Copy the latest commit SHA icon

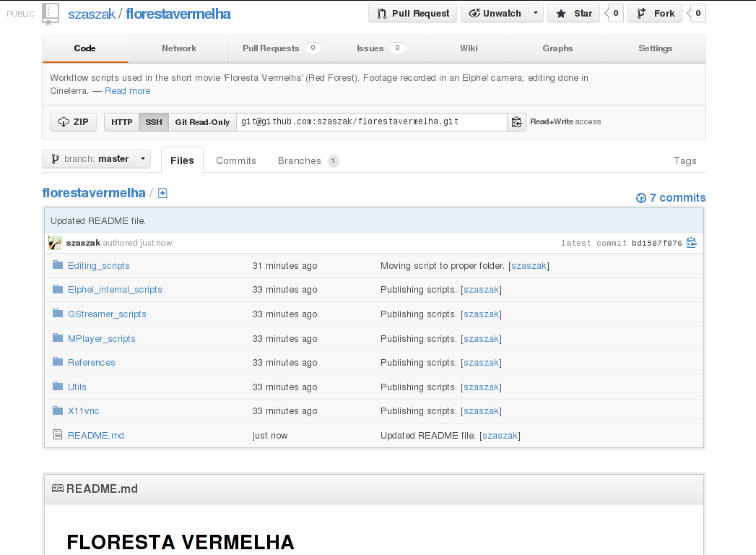(692, 243)
